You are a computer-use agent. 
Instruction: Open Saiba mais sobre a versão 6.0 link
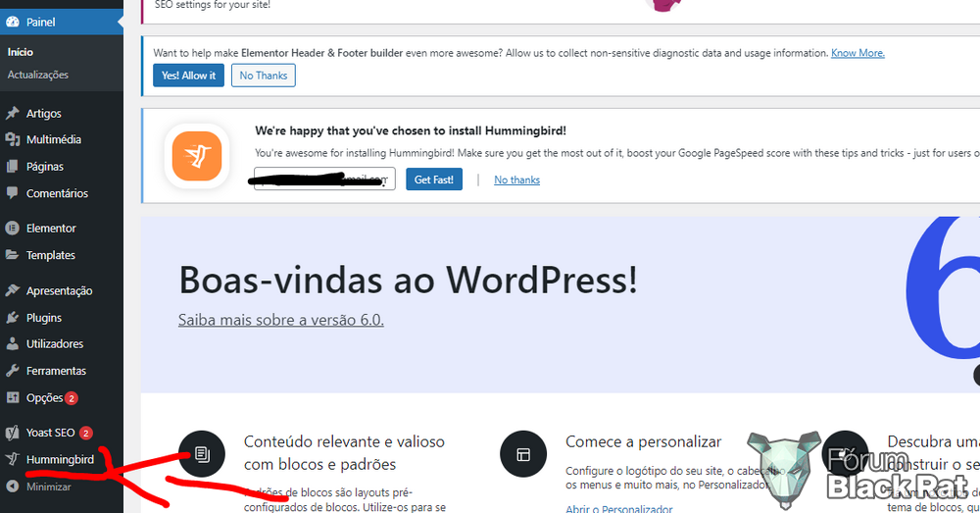(x=280, y=320)
